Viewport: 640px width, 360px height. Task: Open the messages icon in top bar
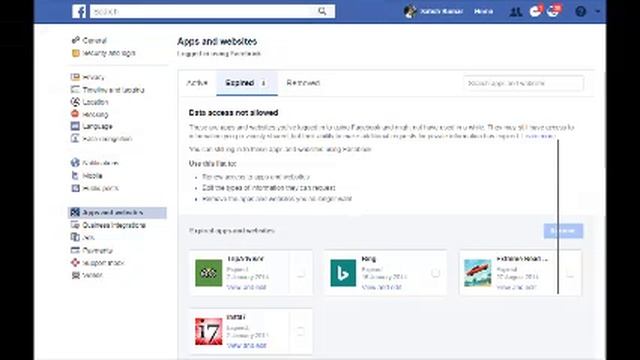point(535,11)
